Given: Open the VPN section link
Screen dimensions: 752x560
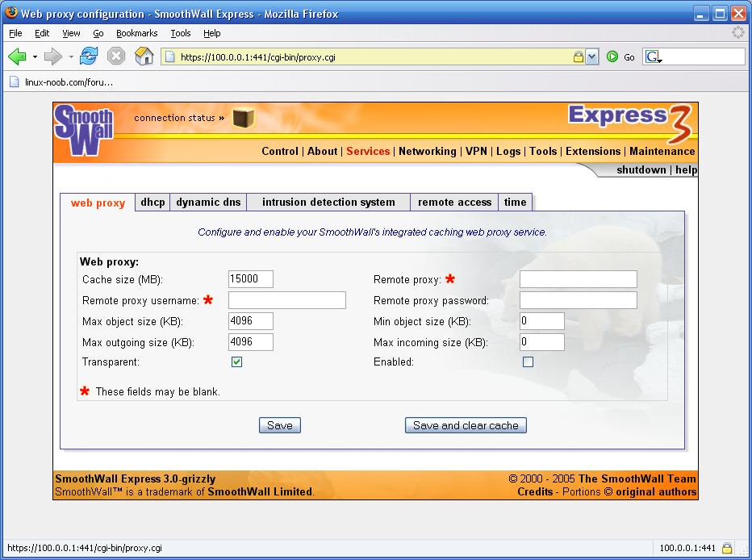Looking at the screenshot, I should tap(476, 151).
